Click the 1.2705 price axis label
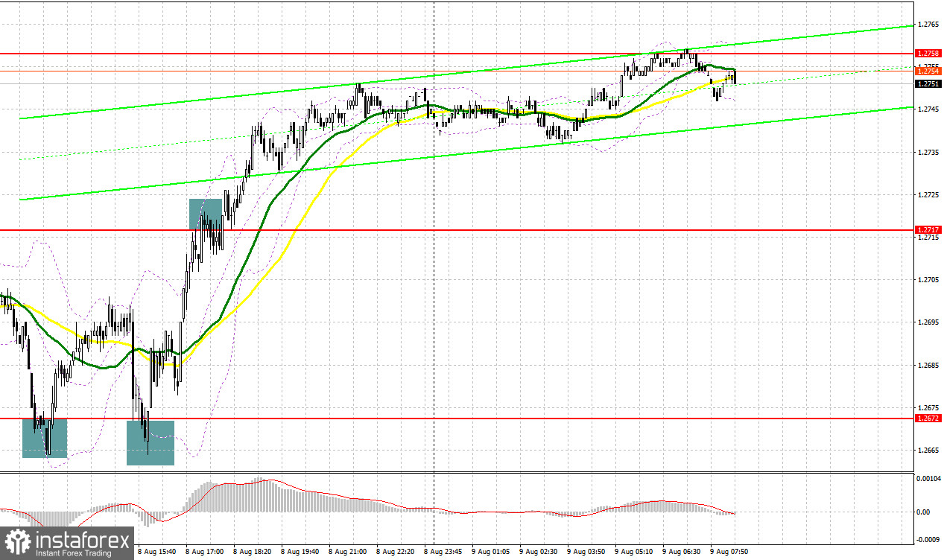 click(928, 280)
